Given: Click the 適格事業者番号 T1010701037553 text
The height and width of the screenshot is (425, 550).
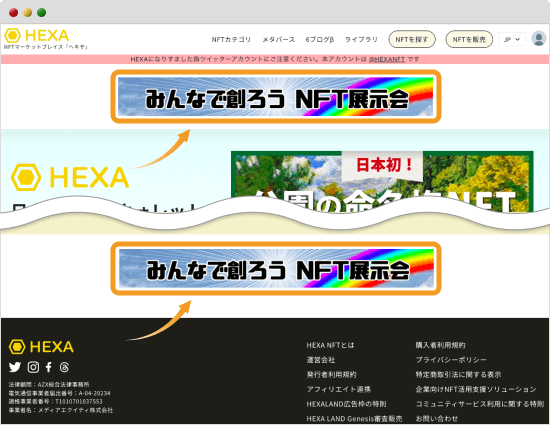Looking at the screenshot, I should point(55,402).
